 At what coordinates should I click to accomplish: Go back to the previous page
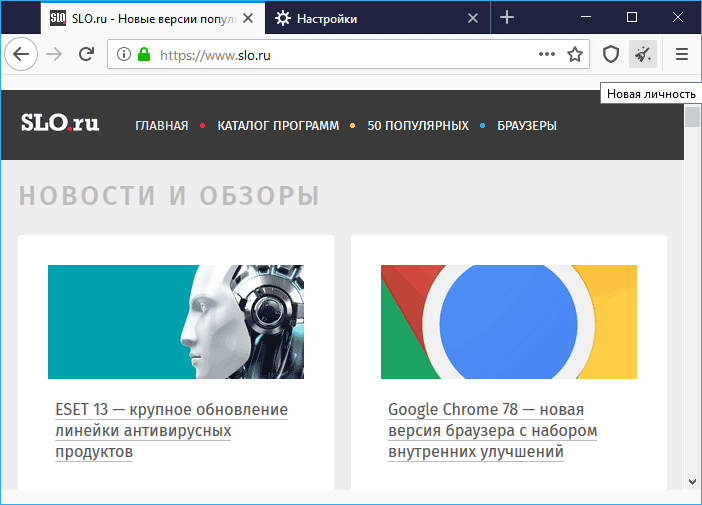[x=21, y=54]
